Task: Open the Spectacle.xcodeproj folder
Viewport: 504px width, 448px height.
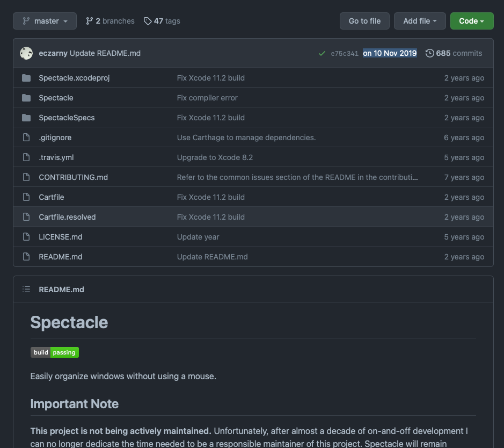Action: coord(74,78)
